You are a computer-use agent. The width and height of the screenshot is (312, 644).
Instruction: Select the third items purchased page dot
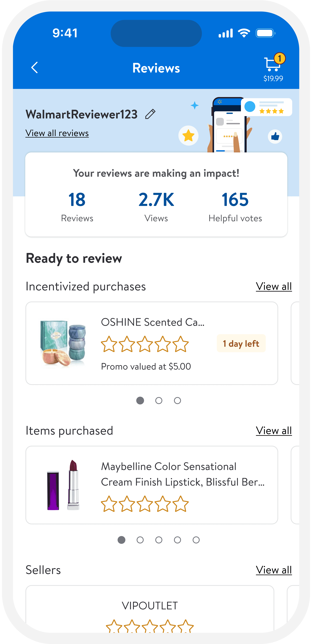159,540
